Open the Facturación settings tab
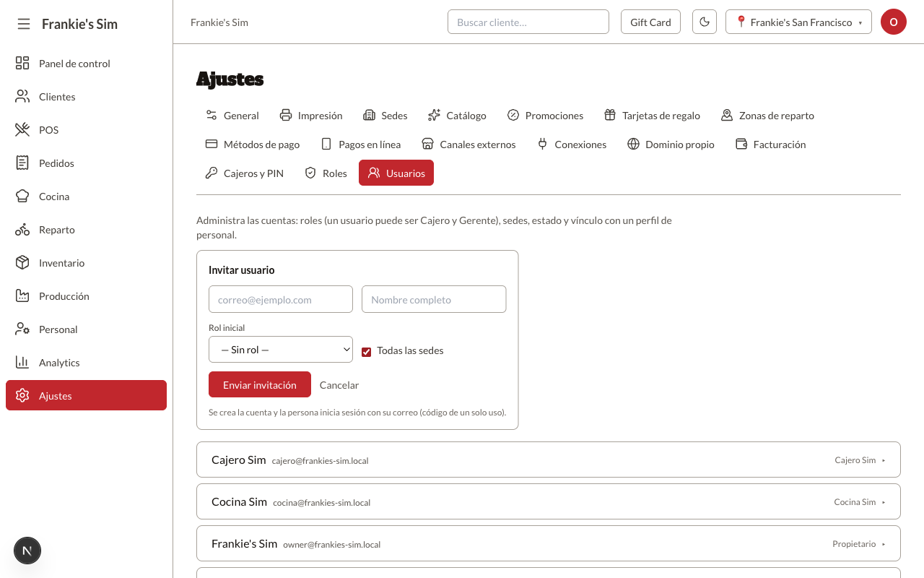 tap(770, 144)
